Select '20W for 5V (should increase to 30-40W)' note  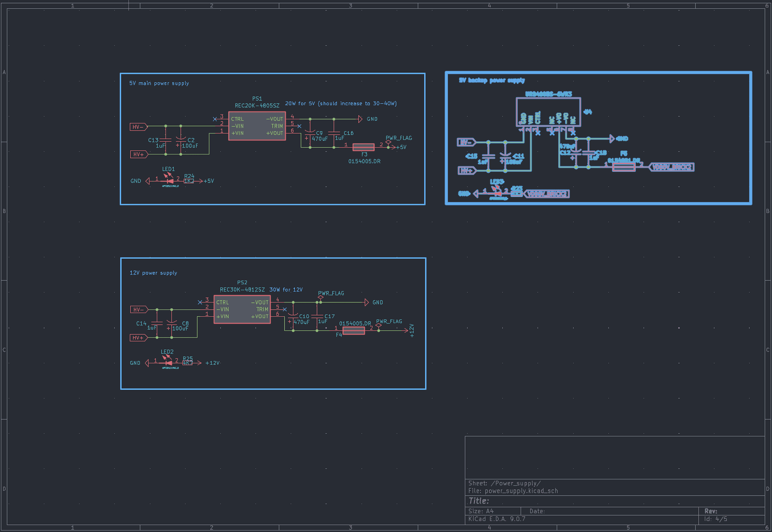click(x=341, y=103)
